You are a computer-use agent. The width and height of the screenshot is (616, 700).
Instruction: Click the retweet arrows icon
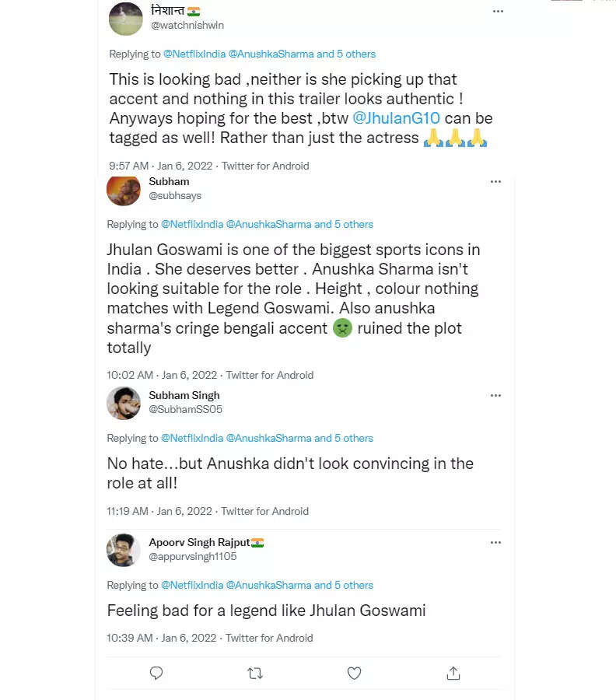[254, 673]
